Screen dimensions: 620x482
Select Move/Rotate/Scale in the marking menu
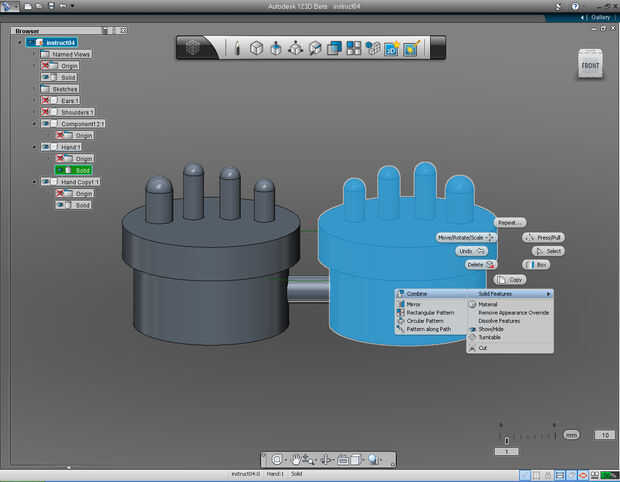pos(466,237)
